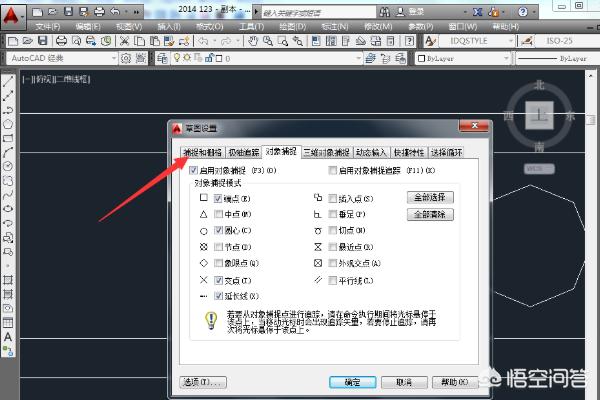Enable the 中点 midpoint snap checkbox
This screenshot has height=400, width=600.
pos(217,214)
